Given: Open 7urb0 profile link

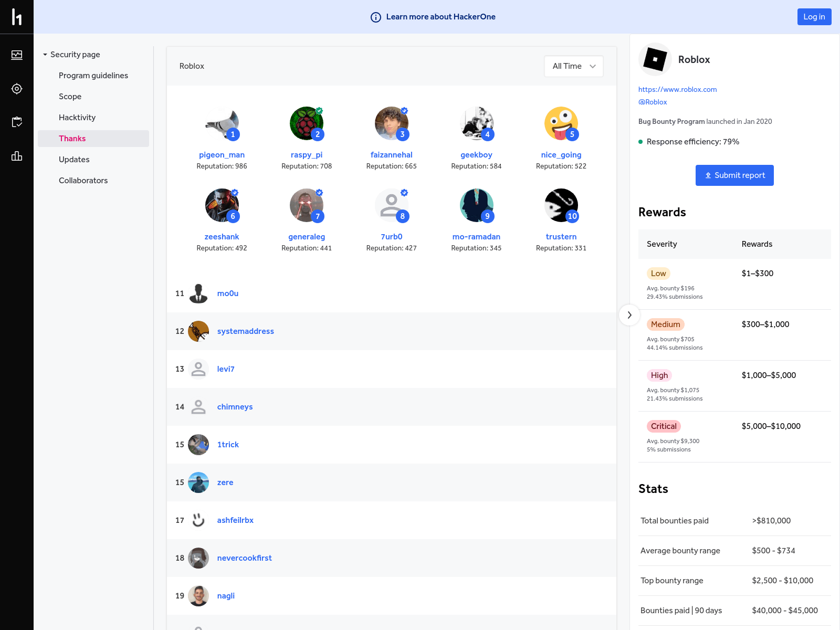Looking at the screenshot, I should pyautogui.click(x=392, y=237).
